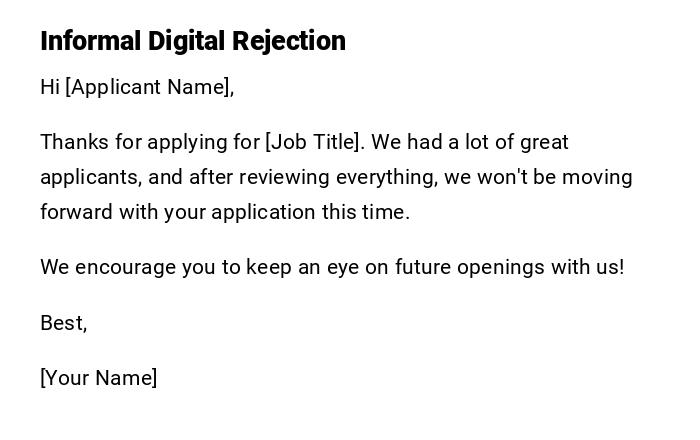This screenshot has height=440, width=700.
Task: Click the [Job Title] placeholder
Action: [312, 142]
